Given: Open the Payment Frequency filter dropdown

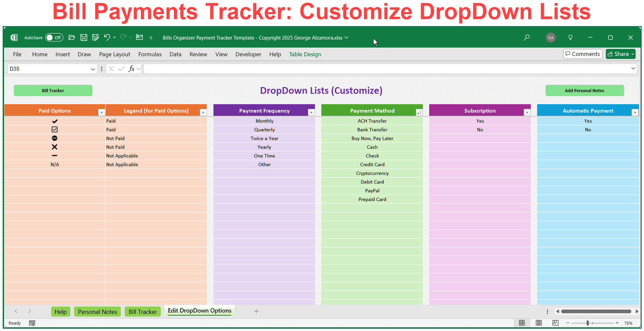Looking at the screenshot, I should tap(311, 112).
